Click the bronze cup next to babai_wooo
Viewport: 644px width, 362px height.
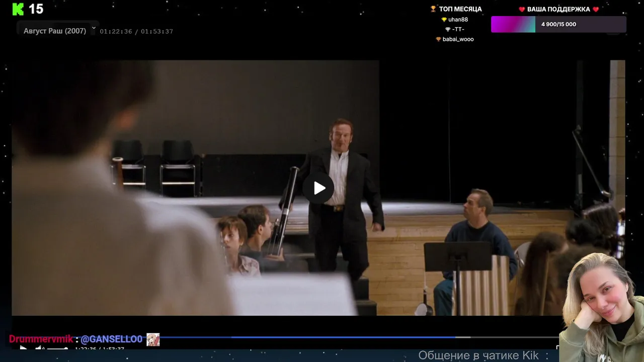[438, 39]
